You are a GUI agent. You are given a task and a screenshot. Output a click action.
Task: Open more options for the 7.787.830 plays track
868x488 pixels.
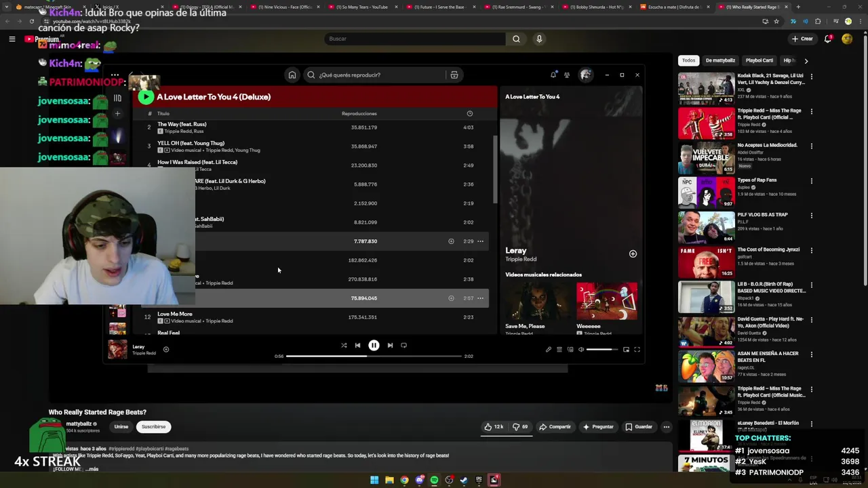[x=480, y=241]
